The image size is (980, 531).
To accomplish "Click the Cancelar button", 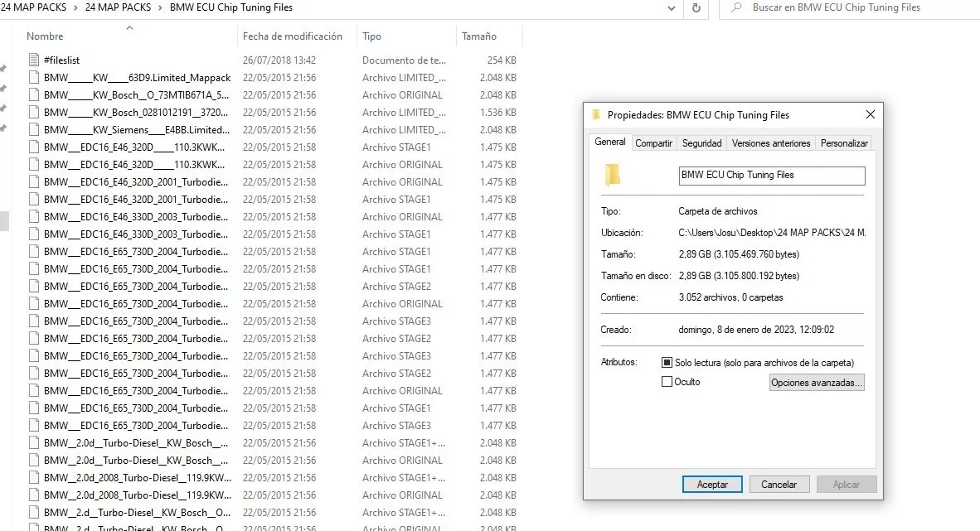I will 779,484.
